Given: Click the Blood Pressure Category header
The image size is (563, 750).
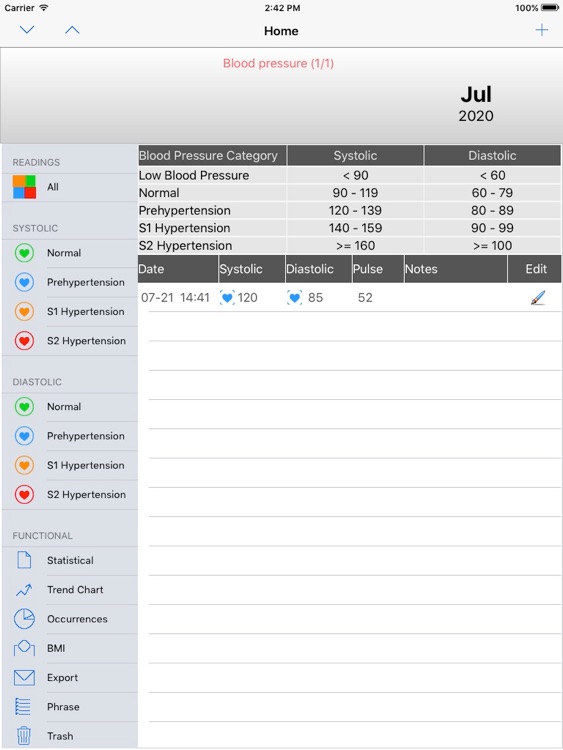Looking at the screenshot, I should pyautogui.click(x=212, y=155).
